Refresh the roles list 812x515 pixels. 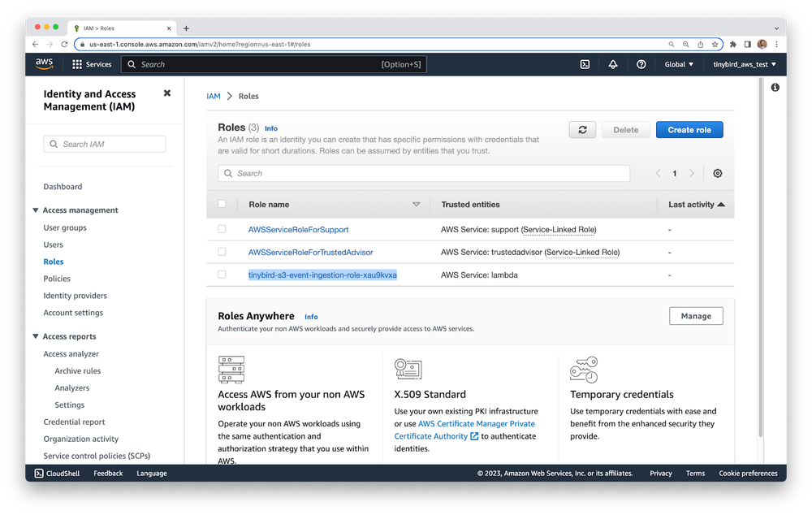pyautogui.click(x=582, y=130)
